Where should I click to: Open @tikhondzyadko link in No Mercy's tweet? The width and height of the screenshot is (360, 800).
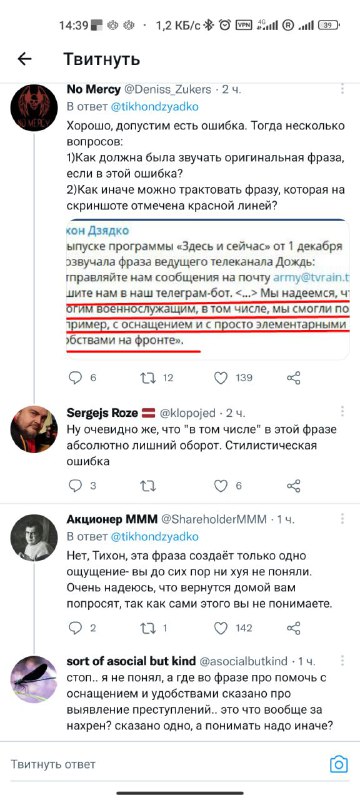[x=155, y=107]
